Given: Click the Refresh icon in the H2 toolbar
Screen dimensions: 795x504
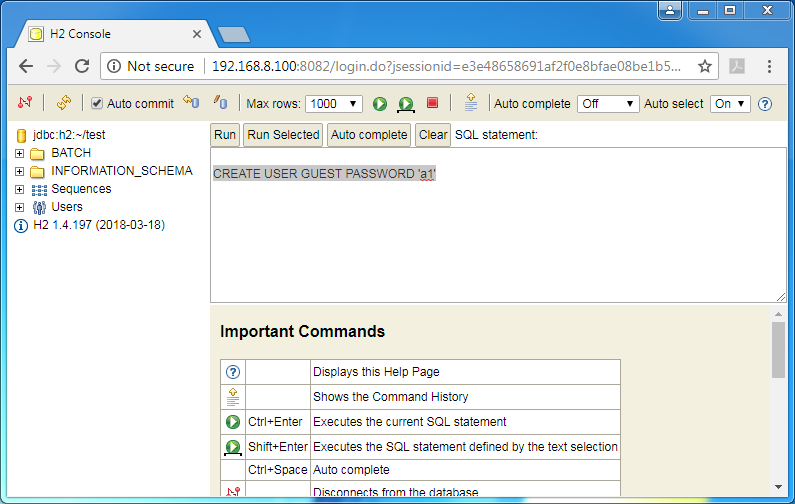Looking at the screenshot, I should pyautogui.click(x=64, y=103).
